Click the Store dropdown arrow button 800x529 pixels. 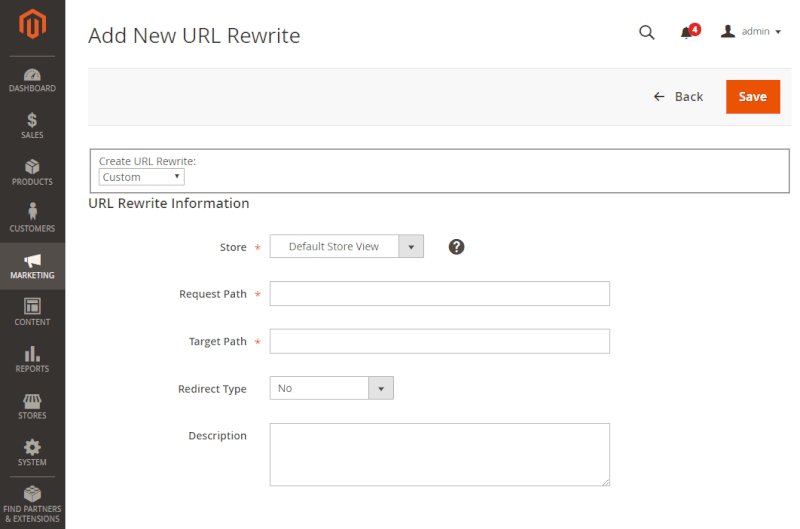point(411,246)
